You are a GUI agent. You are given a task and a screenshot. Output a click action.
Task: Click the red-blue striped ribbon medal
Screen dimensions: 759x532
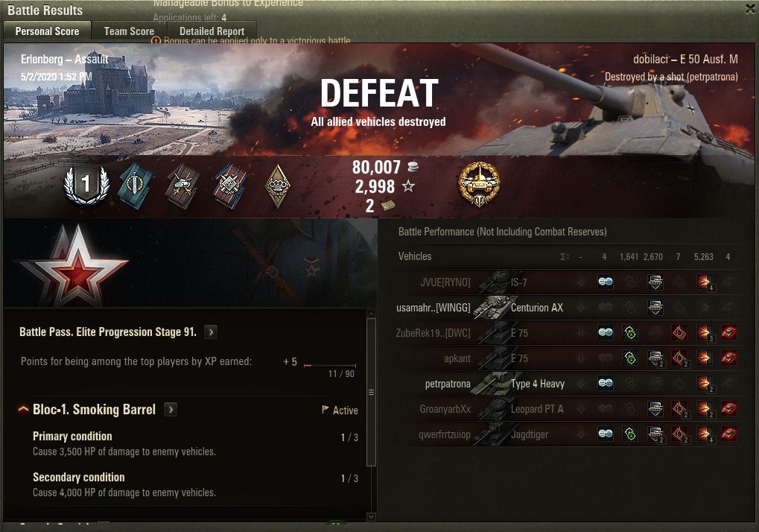(x=230, y=186)
